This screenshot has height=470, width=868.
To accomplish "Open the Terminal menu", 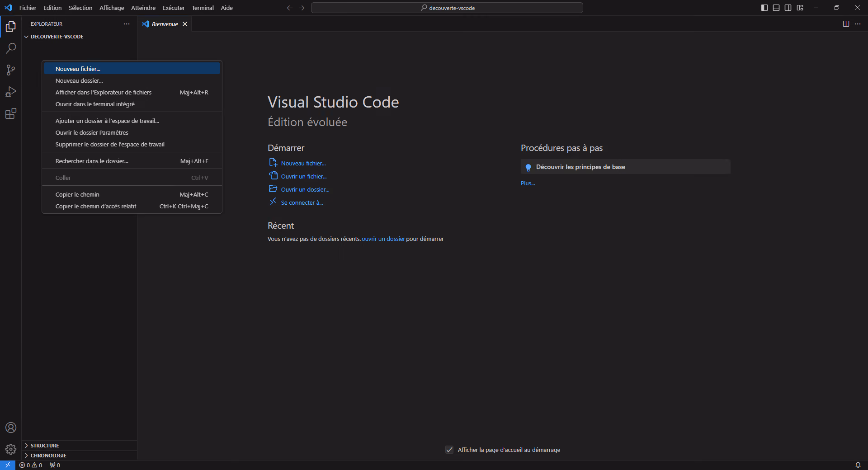I will pyautogui.click(x=203, y=8).
